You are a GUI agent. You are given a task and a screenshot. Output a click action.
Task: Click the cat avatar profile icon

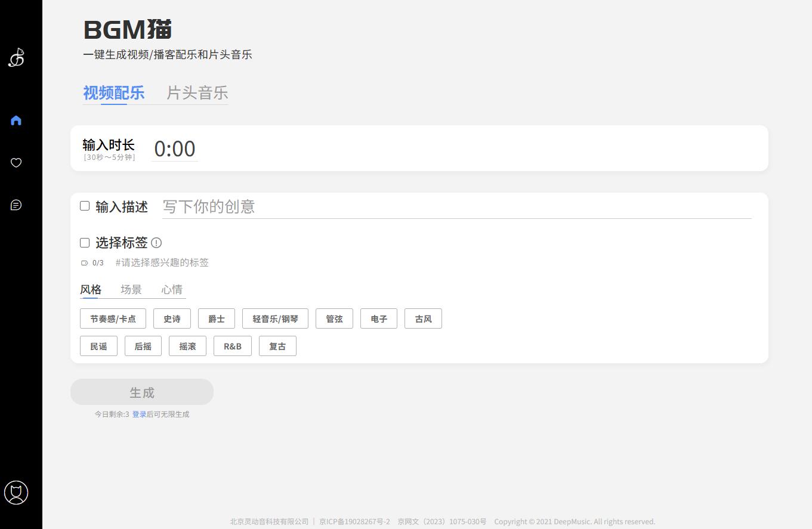point(16,493)
